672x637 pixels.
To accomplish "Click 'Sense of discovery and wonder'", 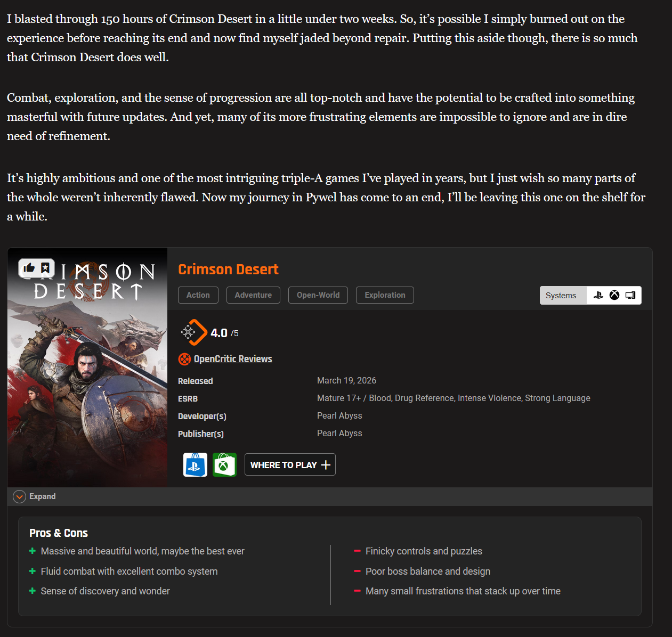I will [x=106, y=591].
